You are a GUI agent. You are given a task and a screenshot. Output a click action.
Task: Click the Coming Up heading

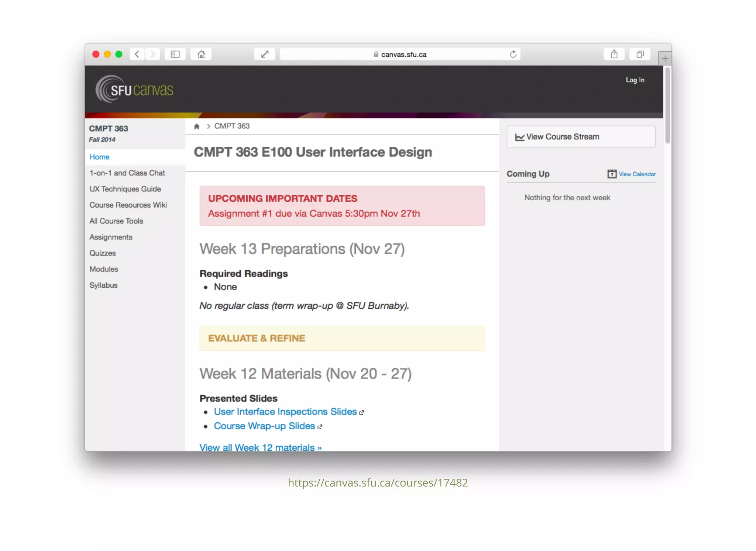(528, 174)
